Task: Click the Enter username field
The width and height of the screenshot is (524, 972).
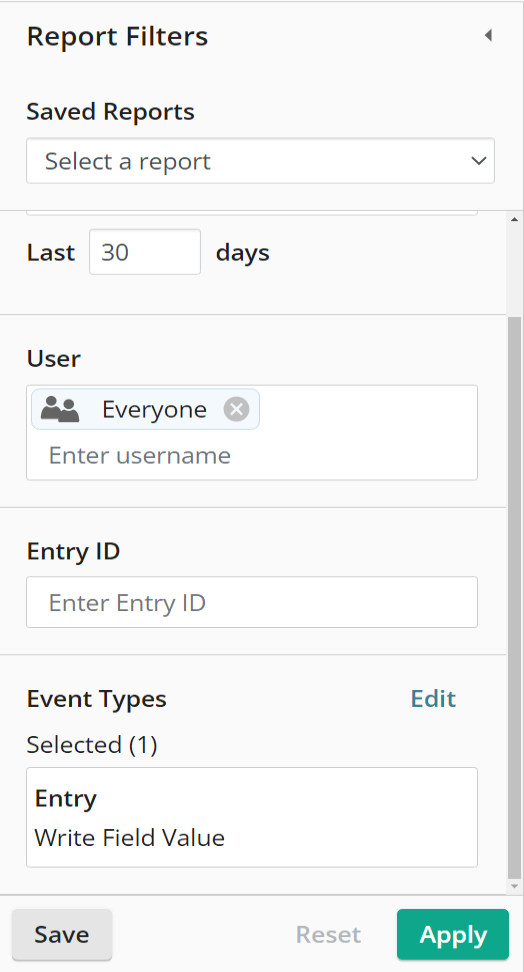Action: coord(252,456)
